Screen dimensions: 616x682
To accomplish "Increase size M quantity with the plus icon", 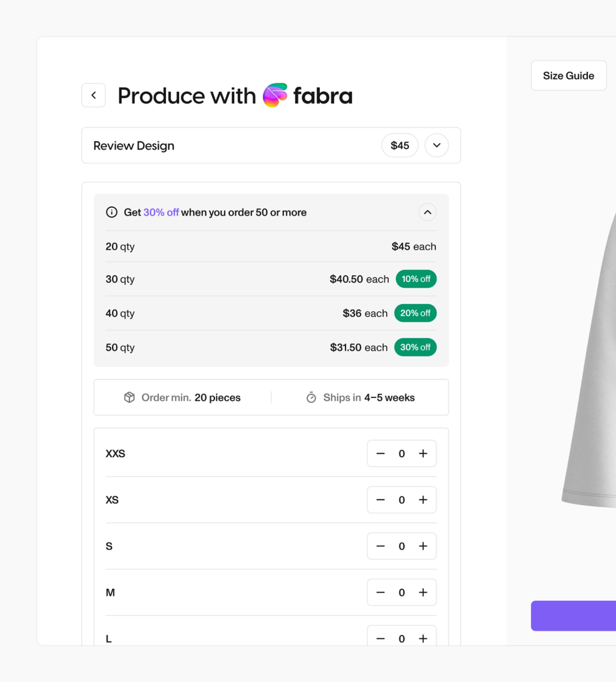I will (x=423, y=592).
